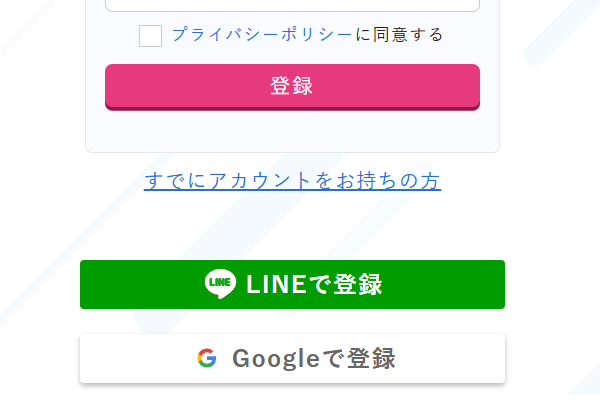600x400 pixels.
Task: Click the multicolored G beside Googleで登録
Action: point(207,358)
